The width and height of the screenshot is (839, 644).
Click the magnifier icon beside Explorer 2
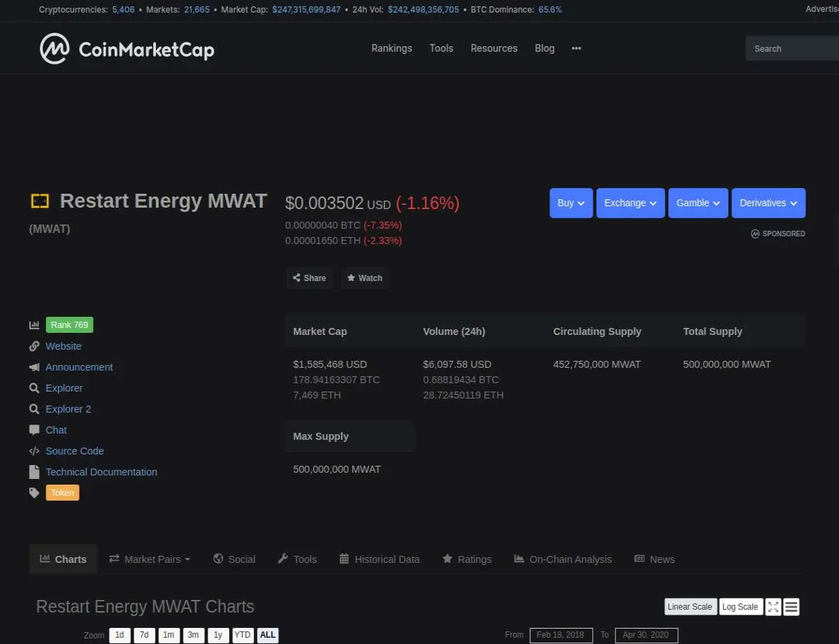(34, 409)
